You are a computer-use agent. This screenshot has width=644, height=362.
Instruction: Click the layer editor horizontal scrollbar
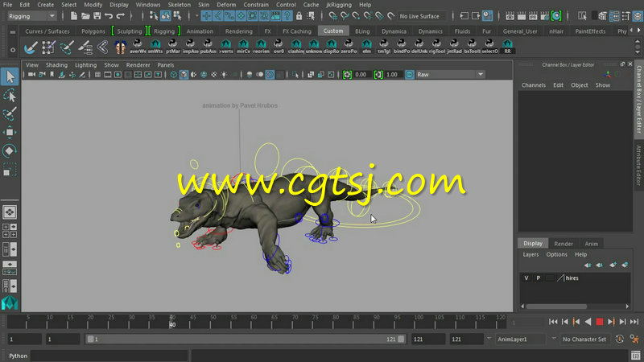click(556, 306)
